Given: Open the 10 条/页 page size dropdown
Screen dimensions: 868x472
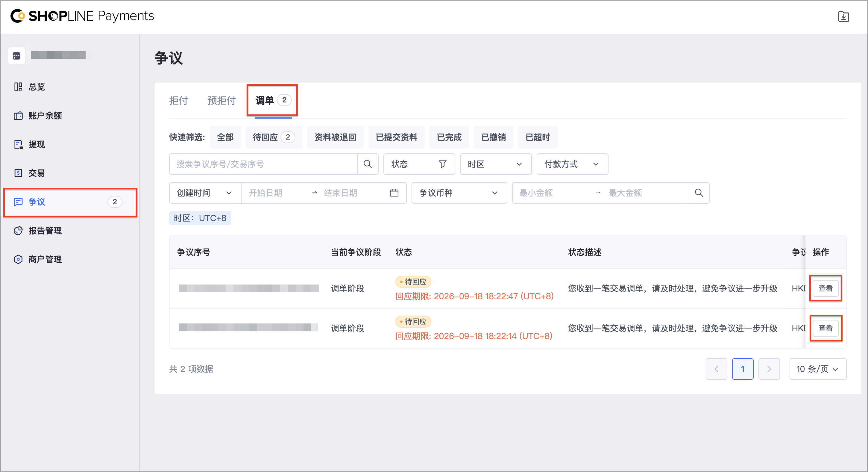Looking at the screenshot, I should [x=817, y=369].
